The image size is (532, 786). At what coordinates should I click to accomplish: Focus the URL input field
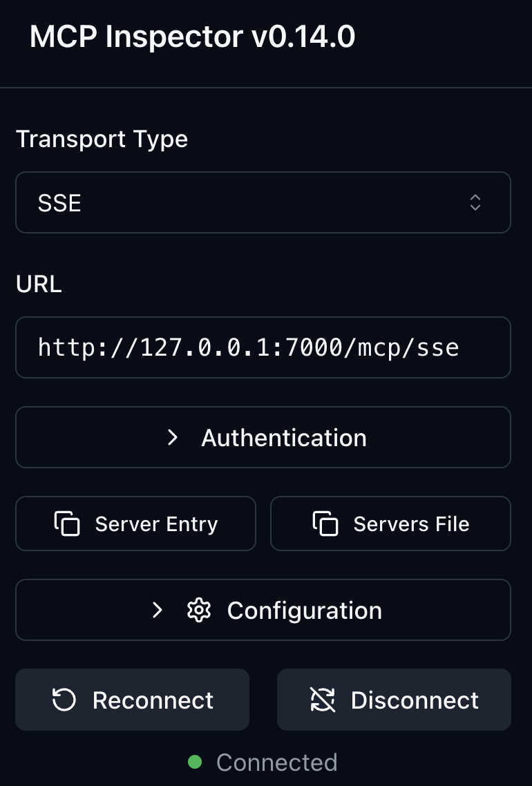point(263,347)
